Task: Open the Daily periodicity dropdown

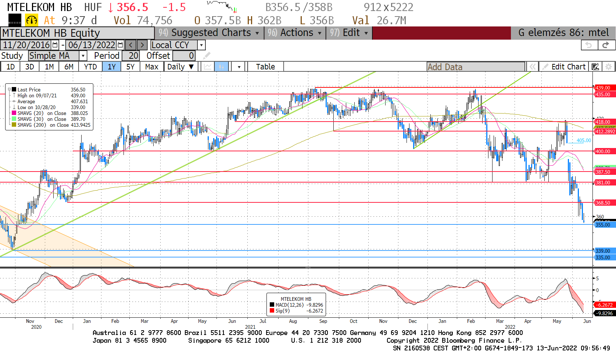Action: pos(180,66)
